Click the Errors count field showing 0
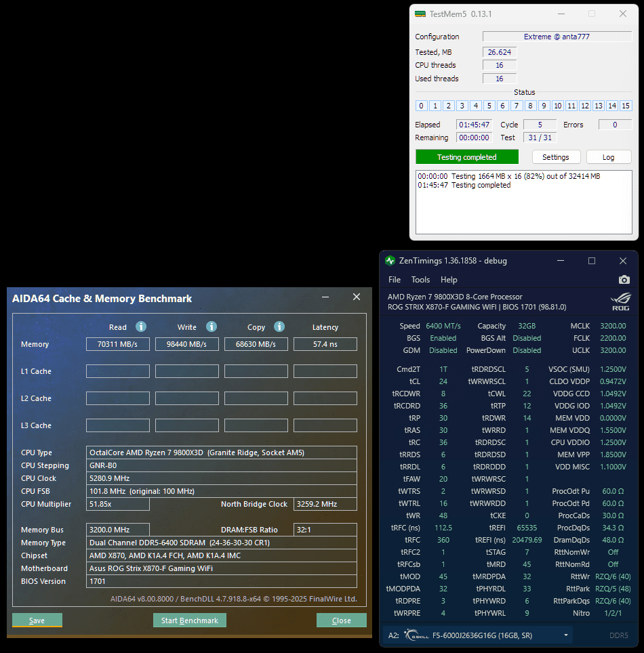644x653 pixels. (x=615, y=125)
